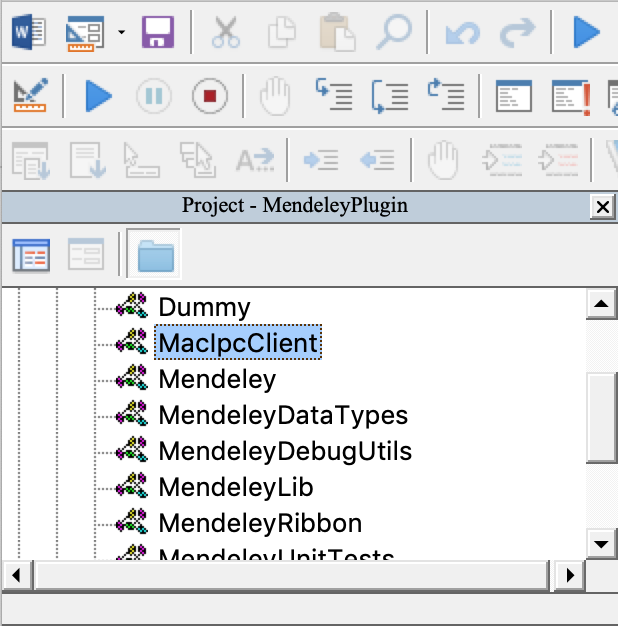Click the module icon beside Dummy
This screenshot has height=626, width=618.
[x=132, y=306]
